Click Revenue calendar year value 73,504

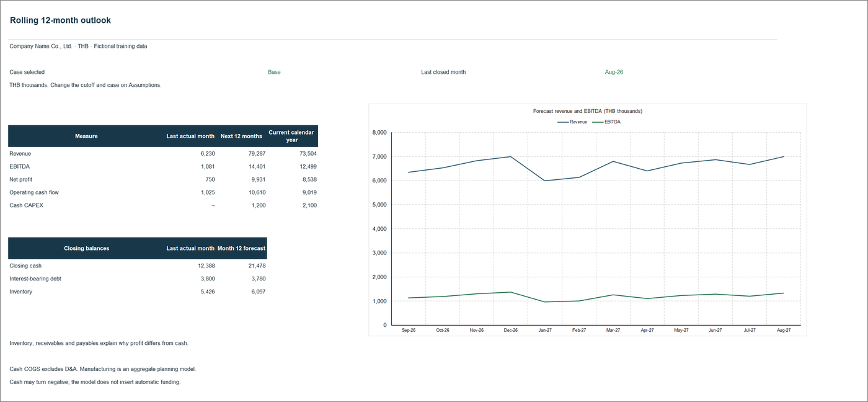(308, 153)
